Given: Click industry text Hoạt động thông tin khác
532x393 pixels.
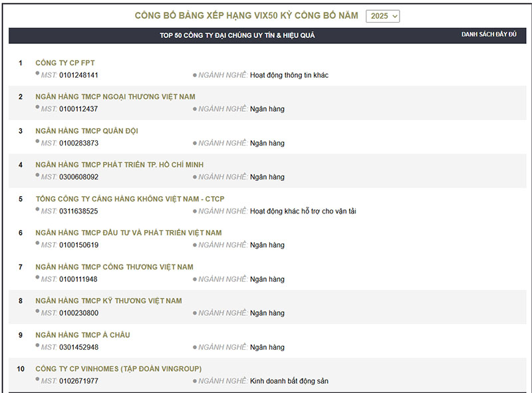Looking at the screenshot, I should point(289,75).
